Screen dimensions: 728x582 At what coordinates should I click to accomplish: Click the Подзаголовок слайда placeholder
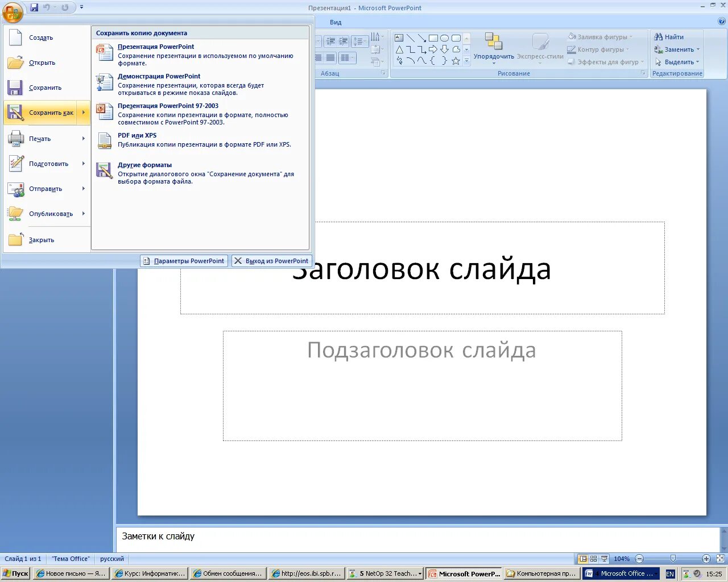click(x=422, y=385)
